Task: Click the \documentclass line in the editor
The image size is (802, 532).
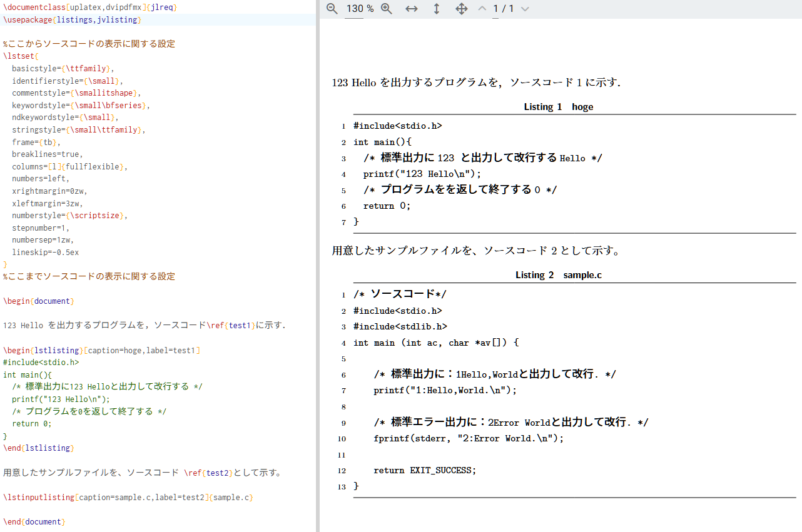Action: tap(90, 8)
